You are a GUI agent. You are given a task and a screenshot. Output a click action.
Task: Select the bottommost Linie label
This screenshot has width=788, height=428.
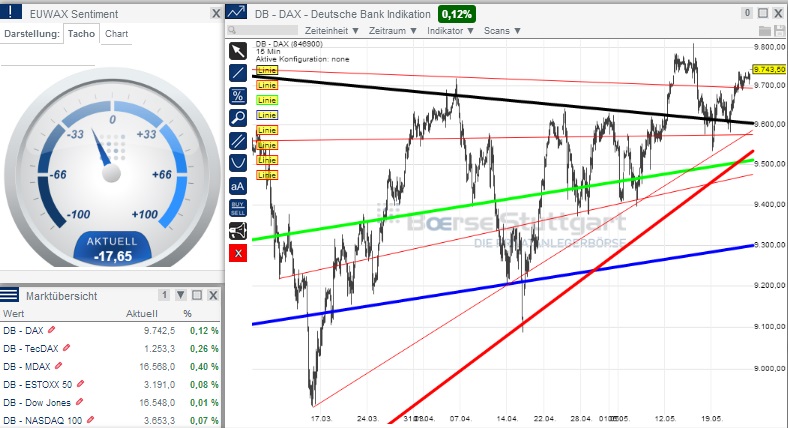[267, 175]
